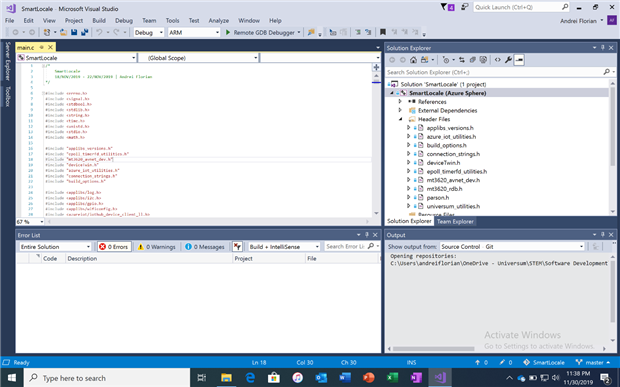
Task: Click the Undo arrow icon
Action: tap(99, 32)
